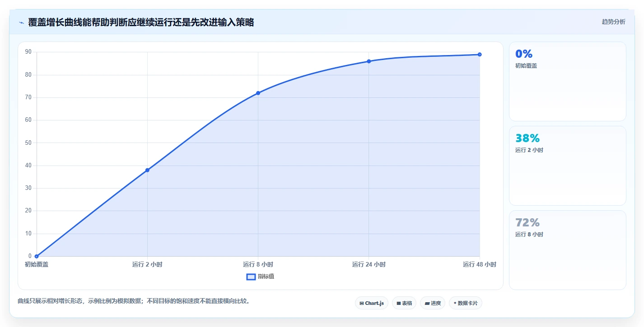Open the 72% 运行 8 小时 card
This screenshot has height=327, width=644.
click(x=567, y=250)
